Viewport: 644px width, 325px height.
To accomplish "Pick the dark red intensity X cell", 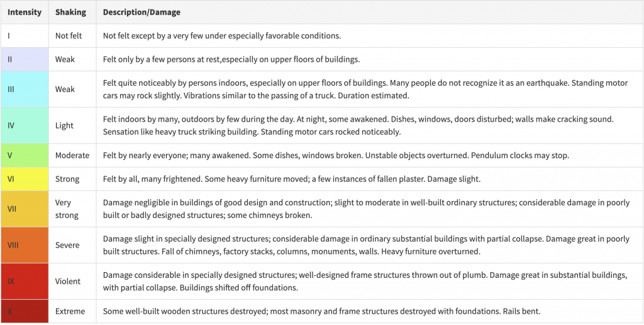I will pyautogui.click(x=25, y=311).
